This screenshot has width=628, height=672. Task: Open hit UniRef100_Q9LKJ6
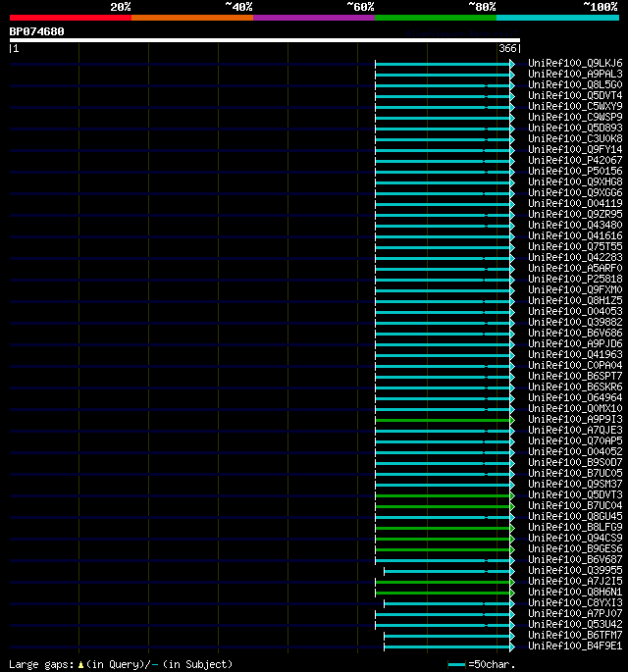(575, 64)
